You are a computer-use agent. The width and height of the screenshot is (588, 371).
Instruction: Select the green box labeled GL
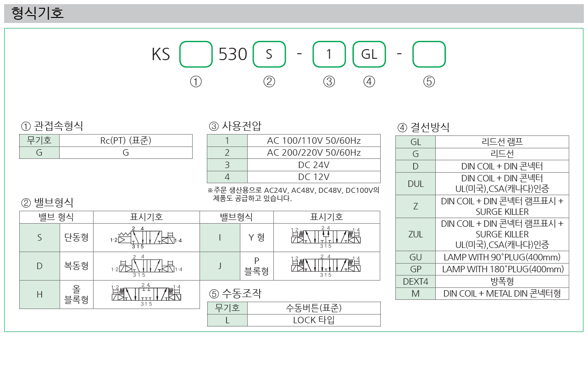(369, 54)
